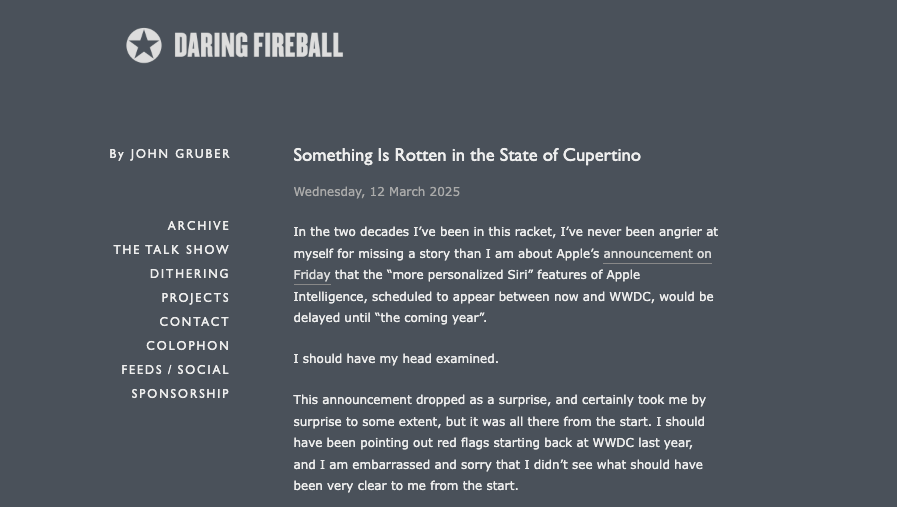The width and height of the screenshot is (897, 507).
Task: Click the 'By John Gruber' byline
Action: [x=170, y=154]
